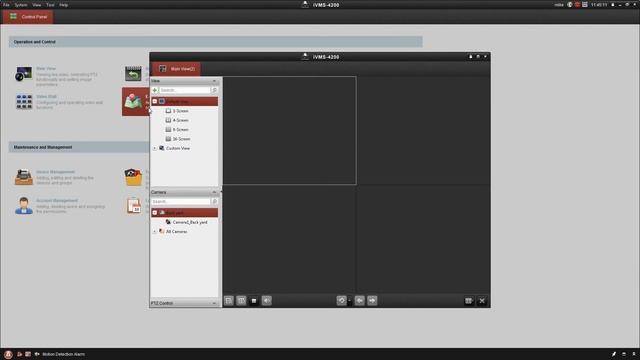Open the File menu
The image size is (640, 360).
(6, 5)
